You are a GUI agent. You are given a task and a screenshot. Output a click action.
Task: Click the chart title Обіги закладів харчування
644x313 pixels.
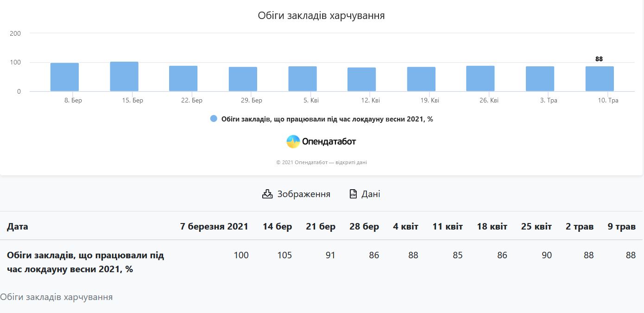click(x=322, y=15)
